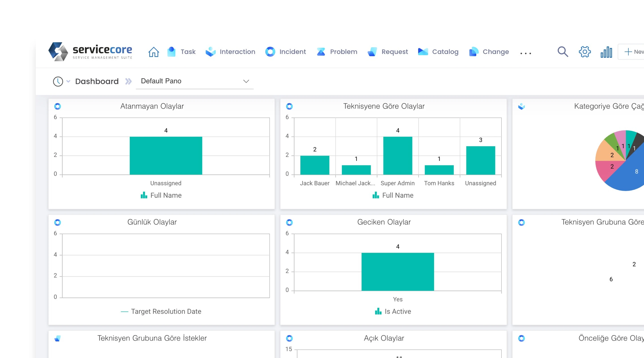Toggle Full Name legend in Teknisyene Göre Olaylar
Screen dimensions: 644x358
[x=393, y=195]
